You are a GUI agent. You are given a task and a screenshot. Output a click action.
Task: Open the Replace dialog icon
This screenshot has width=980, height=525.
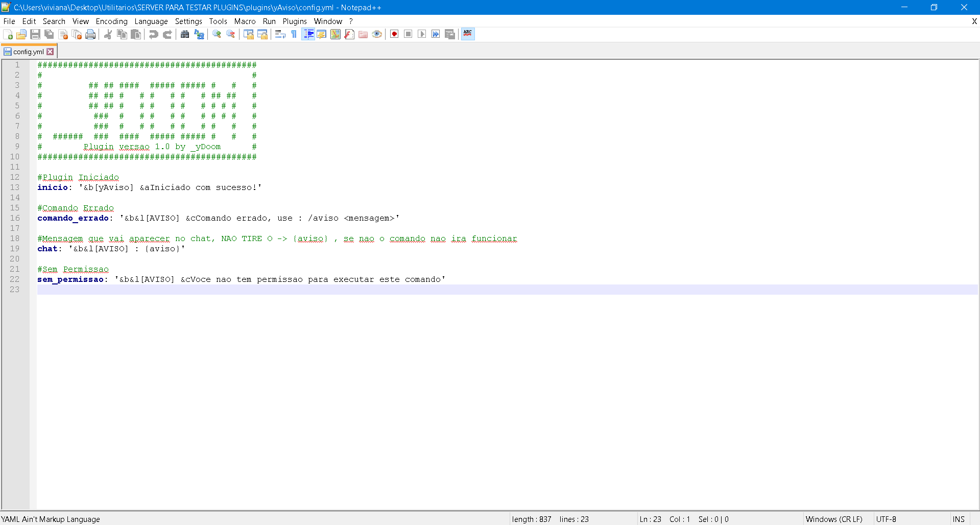click(199, 34)
